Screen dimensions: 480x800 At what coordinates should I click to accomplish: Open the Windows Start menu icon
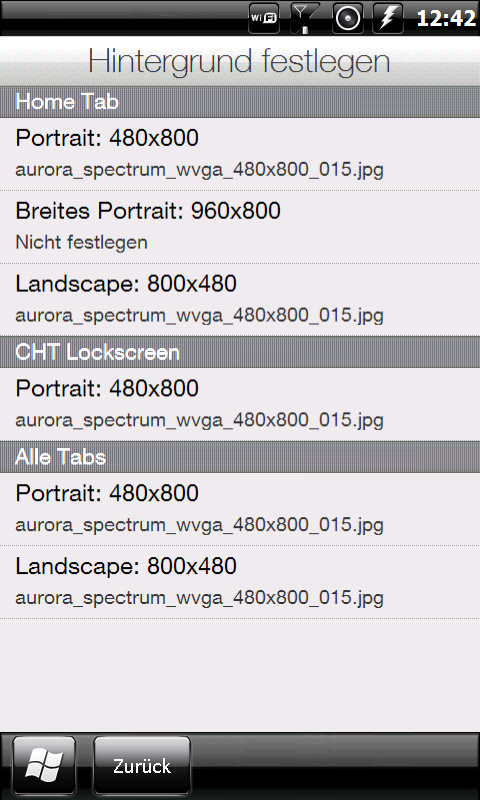[44, 766]
